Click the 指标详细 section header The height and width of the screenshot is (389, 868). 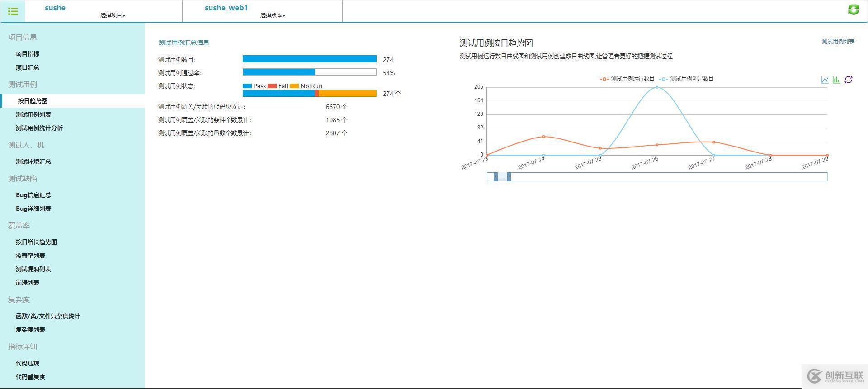23,346
